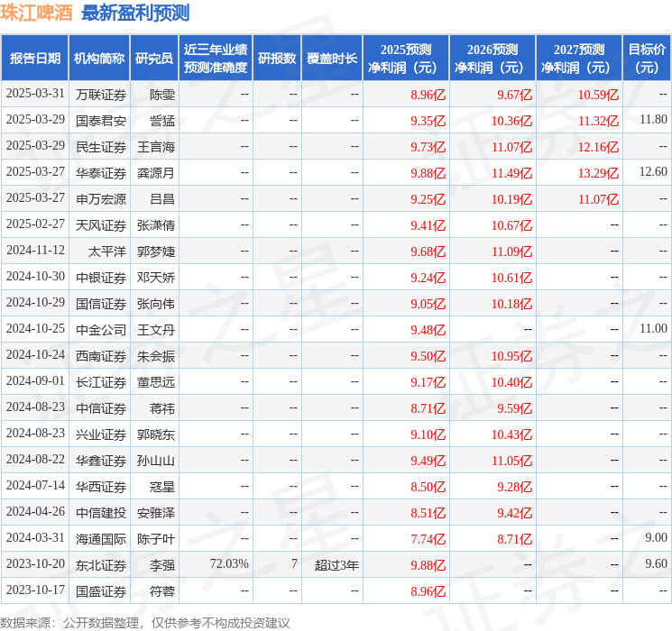The image size is (672, 631).
Task: Select the 海通国际 institution cell
Action: [x=101, y=539]
